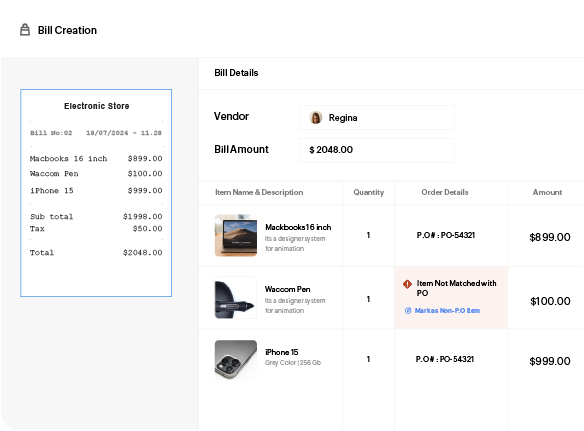Screen dimensions: 584x431
Task: Click the receipt Macbooks 16 inch line
Action: [x=96, y=159]
